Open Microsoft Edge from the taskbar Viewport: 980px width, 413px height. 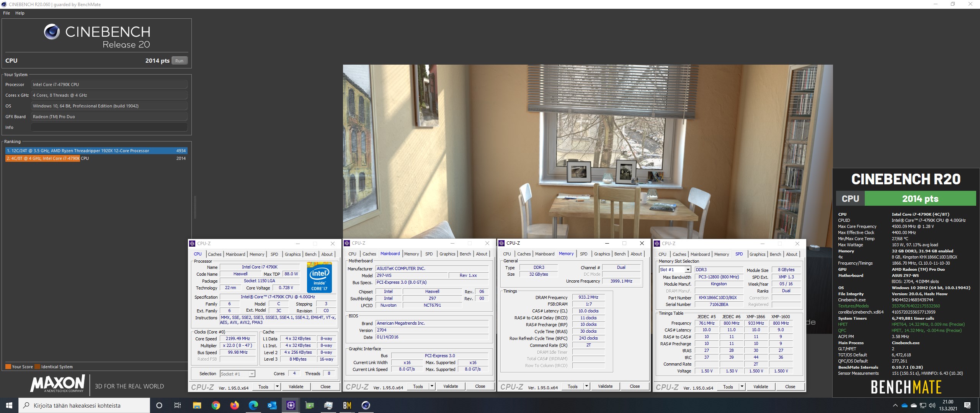pyautogui.click(x=253, y=405)
